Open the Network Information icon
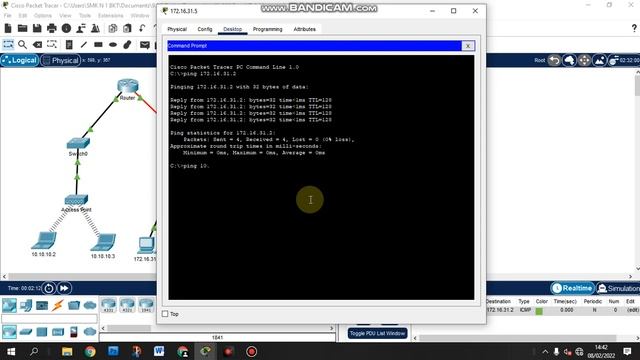This screenshot has height=360, width=640. point(66,28)
